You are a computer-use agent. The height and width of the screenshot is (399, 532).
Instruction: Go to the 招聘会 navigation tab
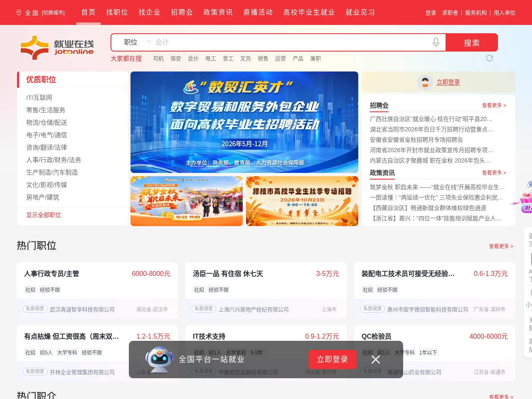click(182, 12)
